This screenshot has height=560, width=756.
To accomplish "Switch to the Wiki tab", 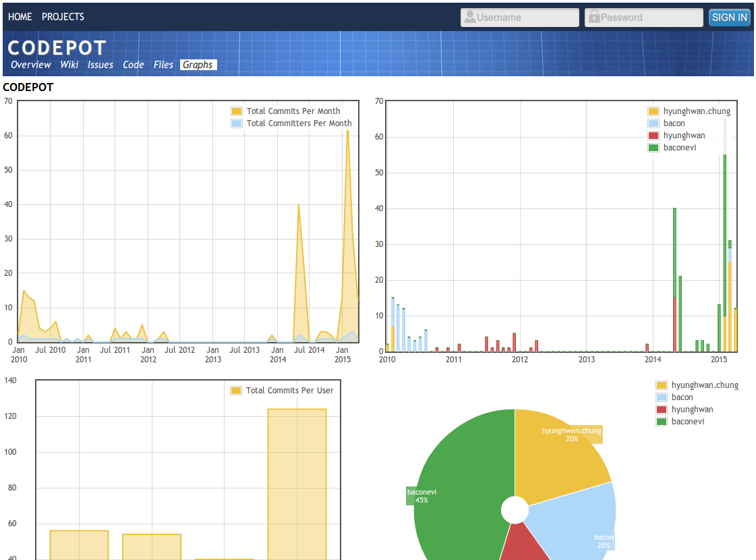I will [69, 65].
